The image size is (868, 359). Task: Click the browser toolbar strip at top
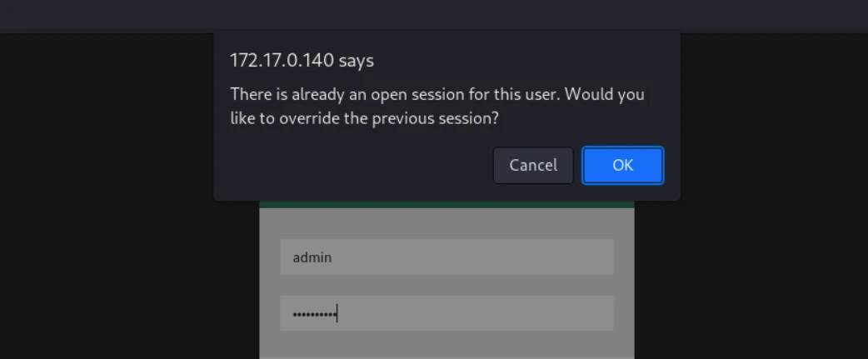tap(433, 16)
